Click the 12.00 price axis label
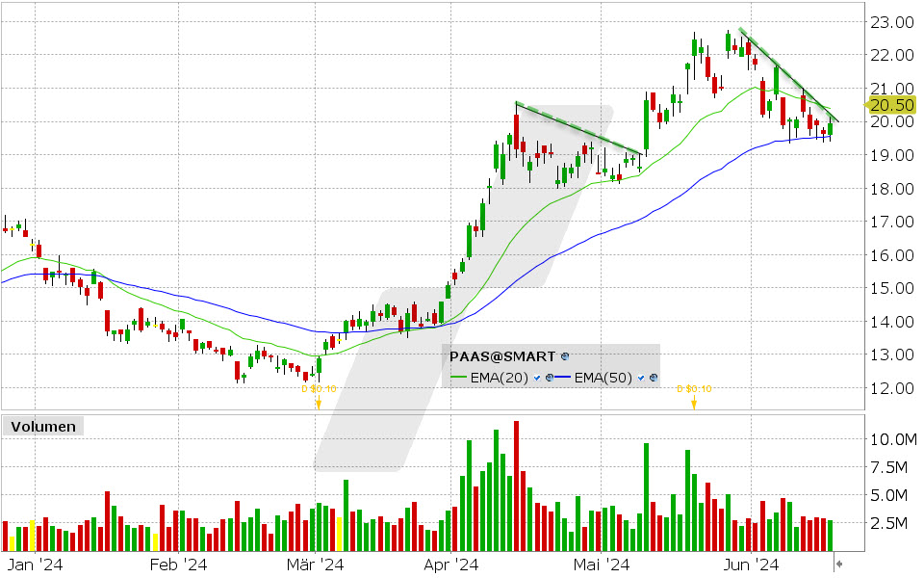 pyautogui.click(x=892, y=388)
